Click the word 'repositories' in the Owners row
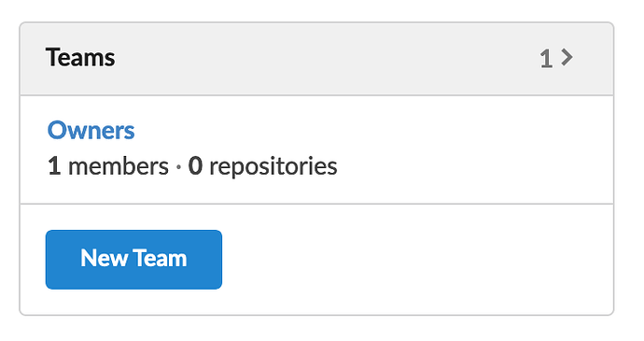Viewport: 644px width, 341px height. click(x=273, y=167)
